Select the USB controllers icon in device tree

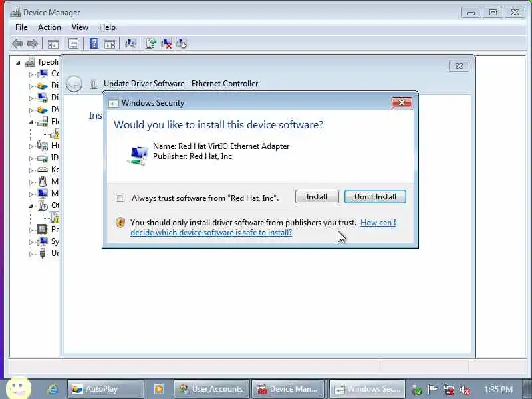pyautogui.click(x=43, y=253)
